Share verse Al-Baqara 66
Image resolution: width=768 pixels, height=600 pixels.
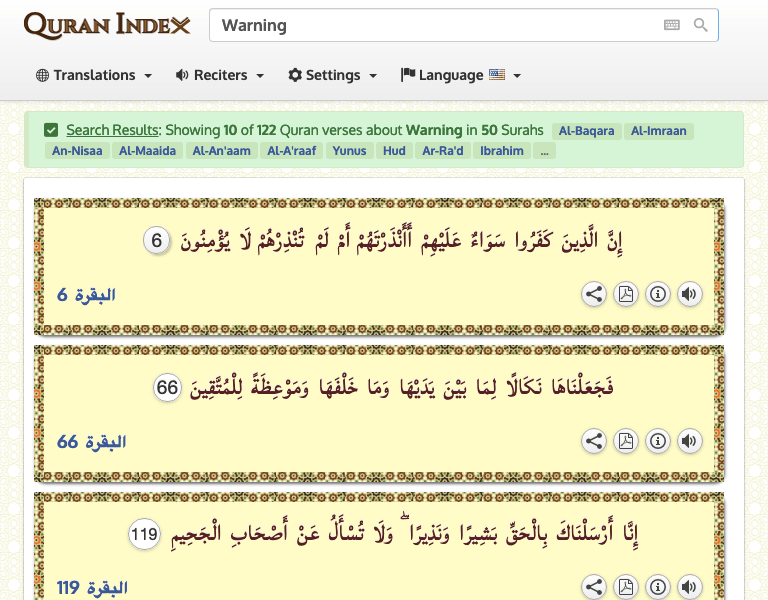coord(594,441)
